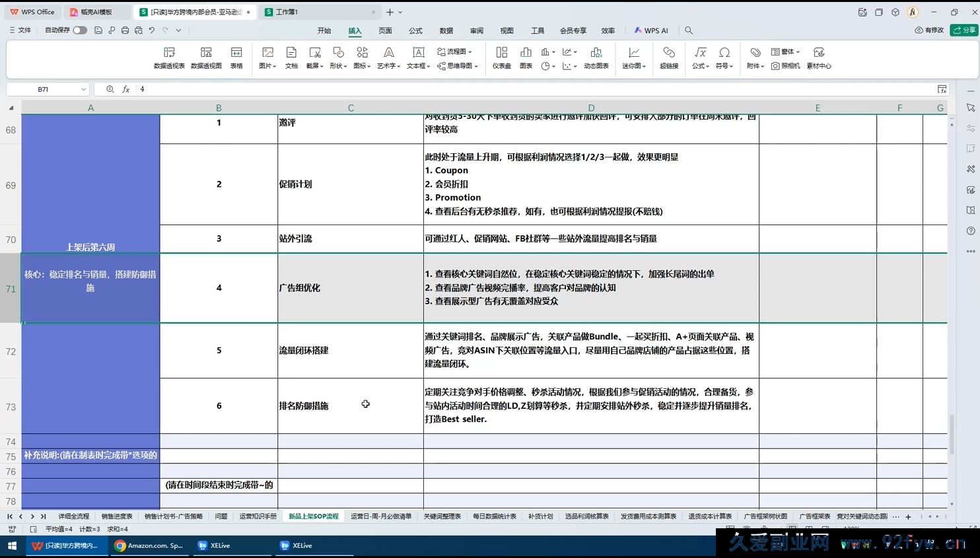Insert a 文本框 text box
980x558 pixels.
418,57
